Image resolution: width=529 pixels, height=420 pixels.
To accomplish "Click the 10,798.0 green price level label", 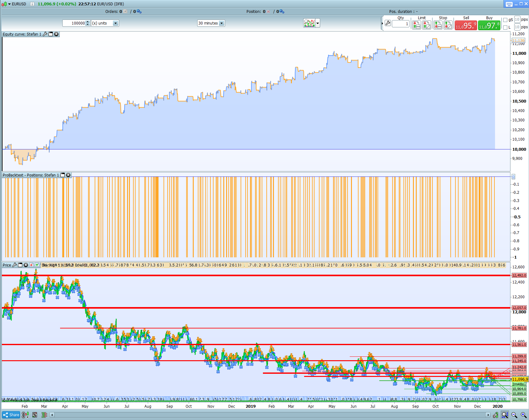I will coord(519,400).
